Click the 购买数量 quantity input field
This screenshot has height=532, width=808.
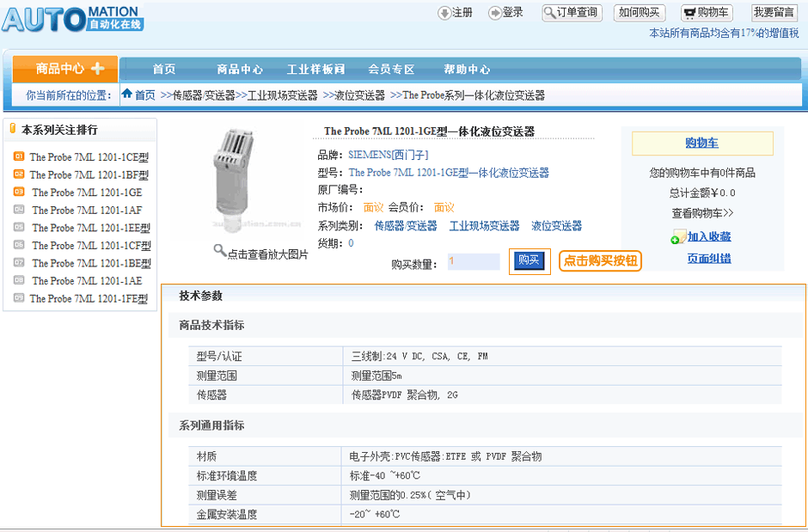coord(474,261)
